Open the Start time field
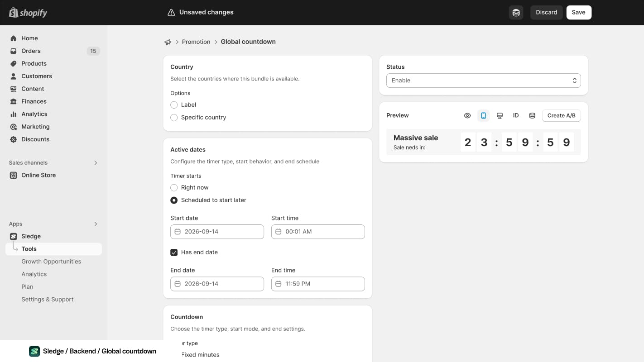This screenshot has width=644, height=362. click(x=318, y=232)
